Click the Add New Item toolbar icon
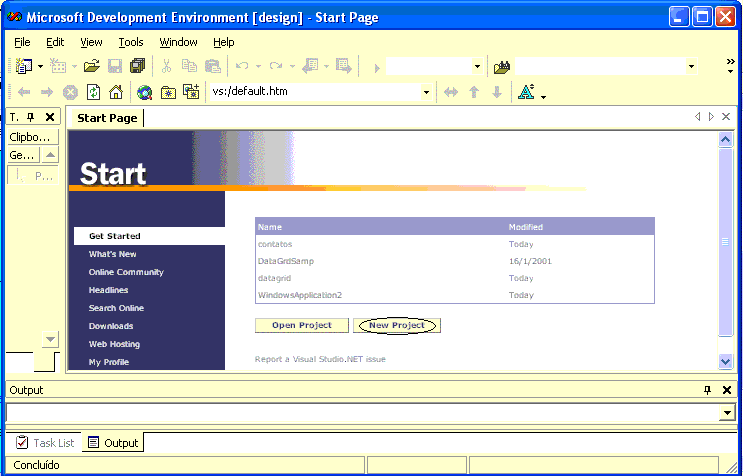The width and height of the screenshot is (743, 476). point(58,66)
